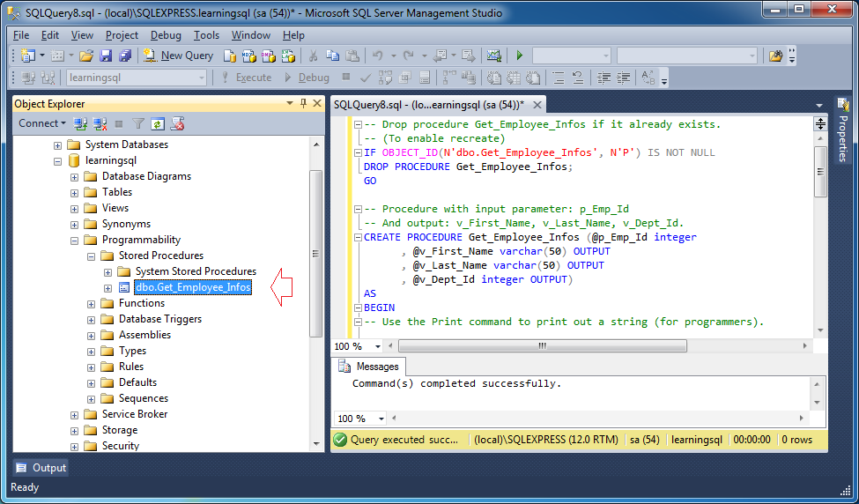The width and height of the screenshot is (859, 504).
Task: Click the Database Engine Query icon
Action: (230, 56)
